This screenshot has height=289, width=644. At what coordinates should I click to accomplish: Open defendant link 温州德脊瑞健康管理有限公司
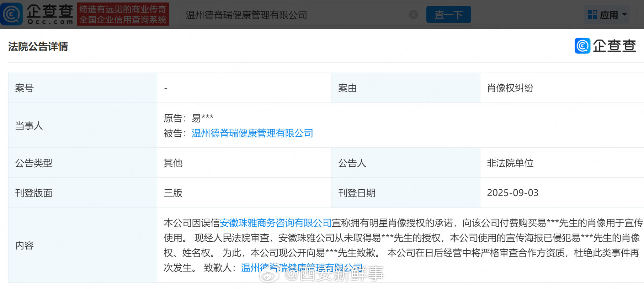click(x=252, y=133)
